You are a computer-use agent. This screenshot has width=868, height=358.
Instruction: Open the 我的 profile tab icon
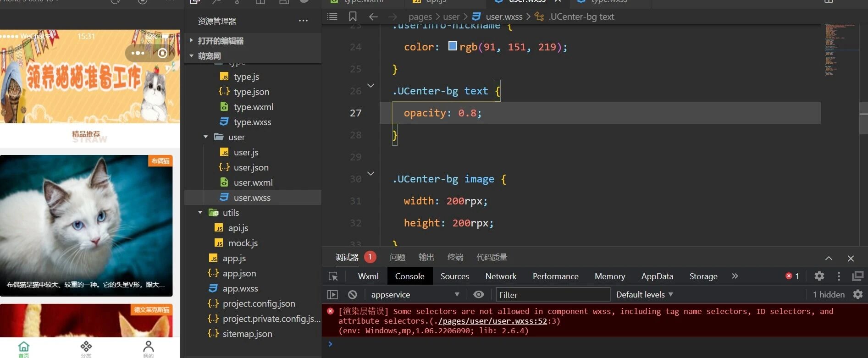coord(148,347)
